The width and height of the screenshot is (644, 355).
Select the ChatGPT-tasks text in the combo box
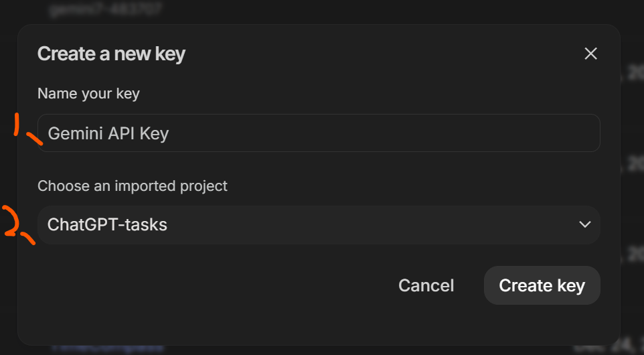point(107,224)
